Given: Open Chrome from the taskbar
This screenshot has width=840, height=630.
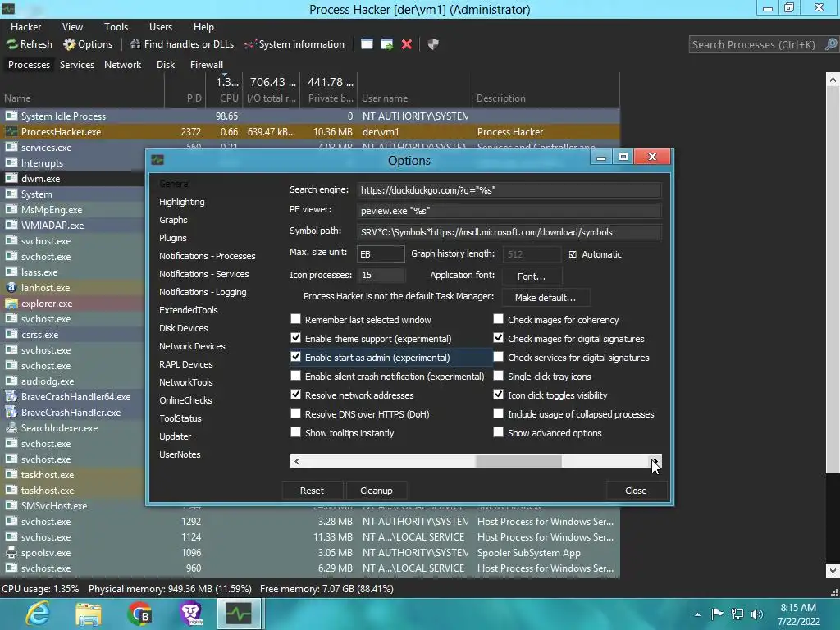Looking at the screenshot, I should [x=139, y=614].
